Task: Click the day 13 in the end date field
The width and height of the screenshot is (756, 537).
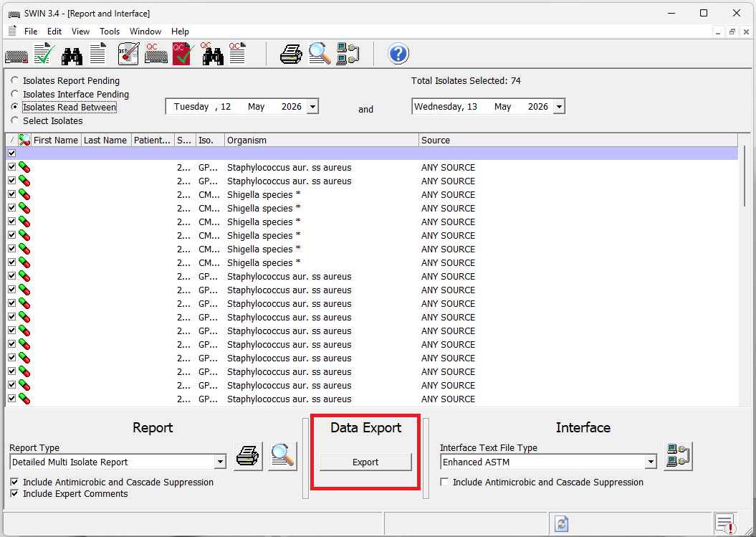Action: [472, 107]
